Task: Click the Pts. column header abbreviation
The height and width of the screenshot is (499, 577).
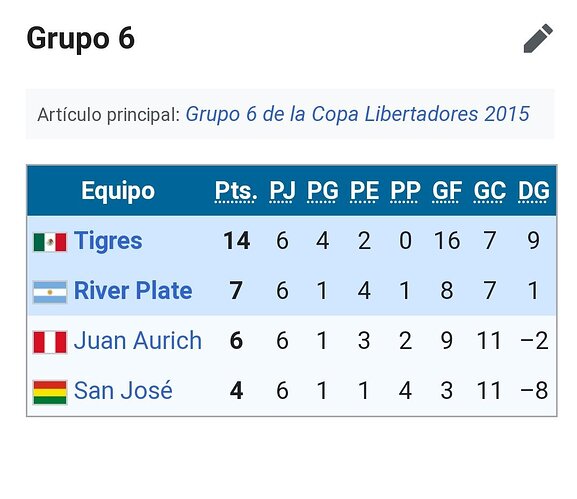Action: coord(236,191)
